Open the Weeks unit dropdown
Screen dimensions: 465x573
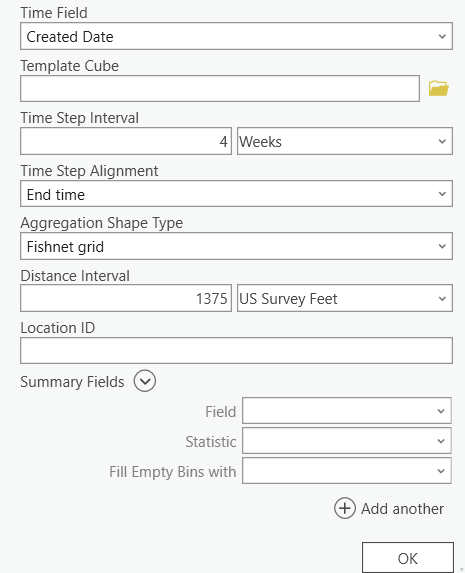tap(345, 141)
